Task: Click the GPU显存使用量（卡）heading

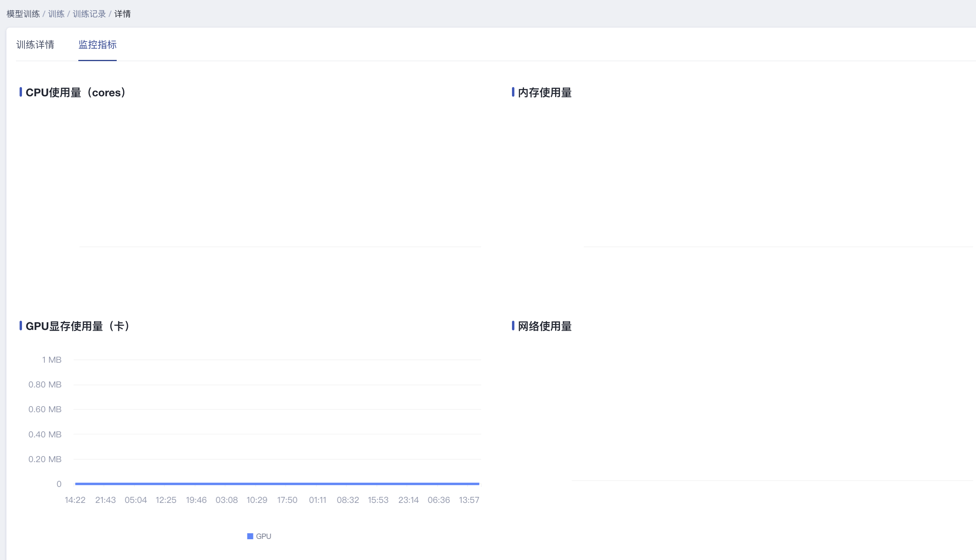Action: tap(78, 326)
